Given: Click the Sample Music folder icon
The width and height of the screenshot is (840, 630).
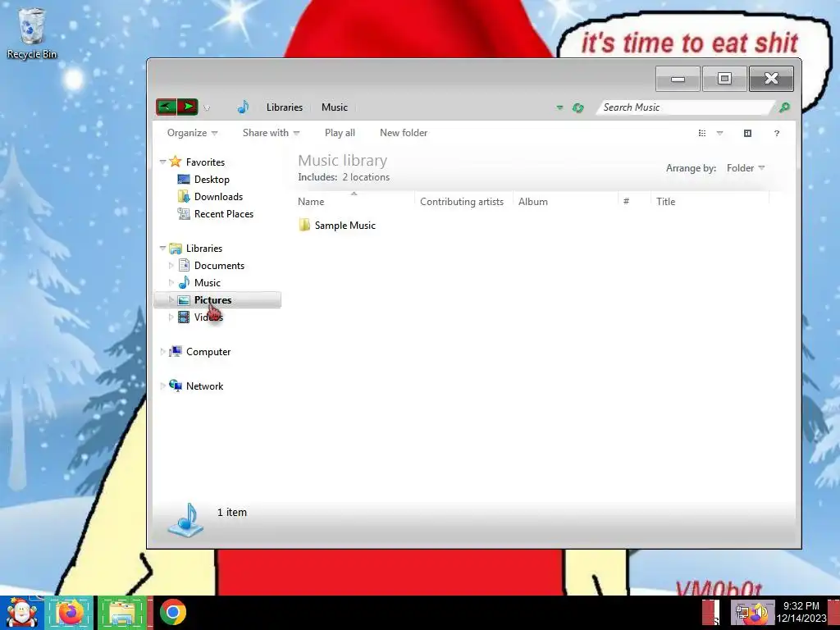Looking at the screenshot, I should tap(304, 225).
